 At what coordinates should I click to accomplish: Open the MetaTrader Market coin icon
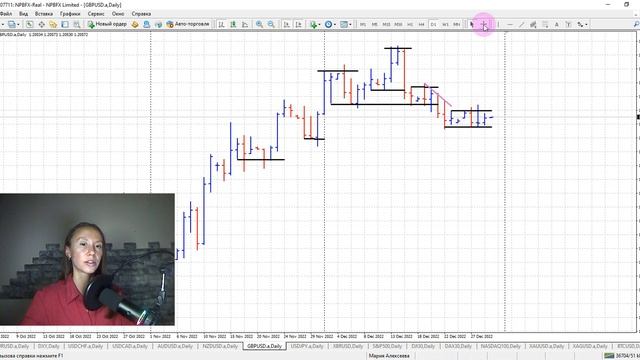point(135,24)
